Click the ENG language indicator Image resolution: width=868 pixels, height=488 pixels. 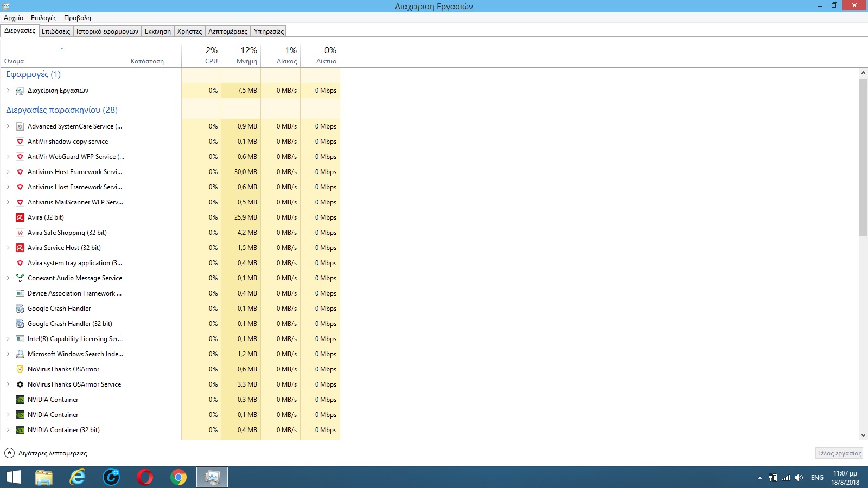click(817, 478)
